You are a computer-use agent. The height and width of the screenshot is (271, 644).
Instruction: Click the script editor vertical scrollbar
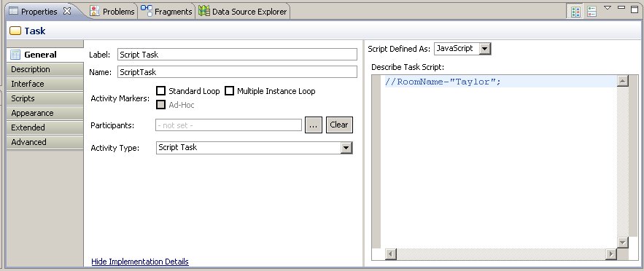[622, 162]
